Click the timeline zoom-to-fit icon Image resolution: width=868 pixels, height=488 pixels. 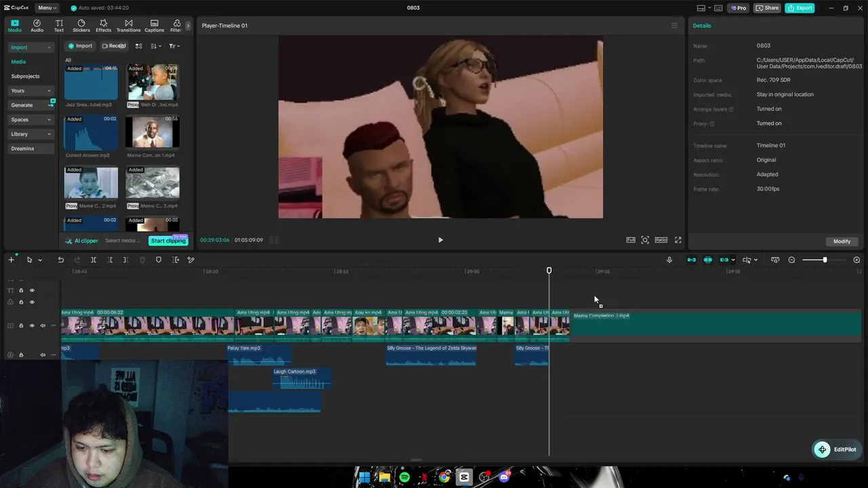[775, 260]
